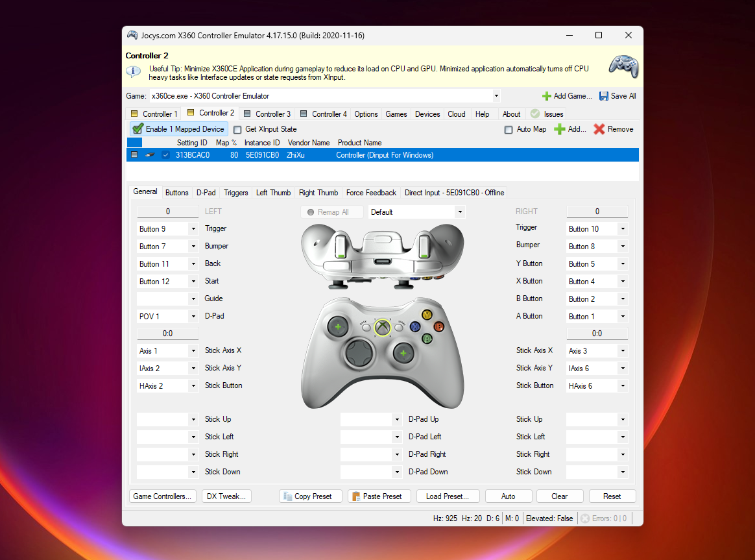Click the A button on controller image

pos(427,339)
